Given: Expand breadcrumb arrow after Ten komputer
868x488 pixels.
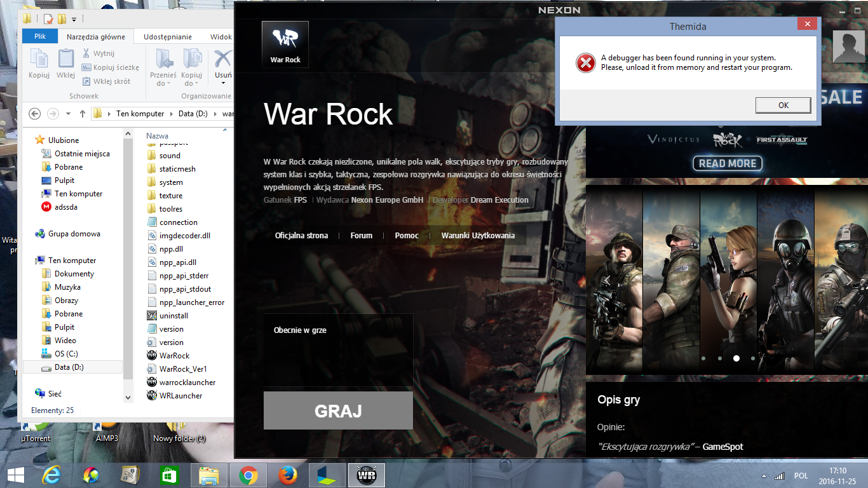Looking at the screenshot, I should point(172,114).
